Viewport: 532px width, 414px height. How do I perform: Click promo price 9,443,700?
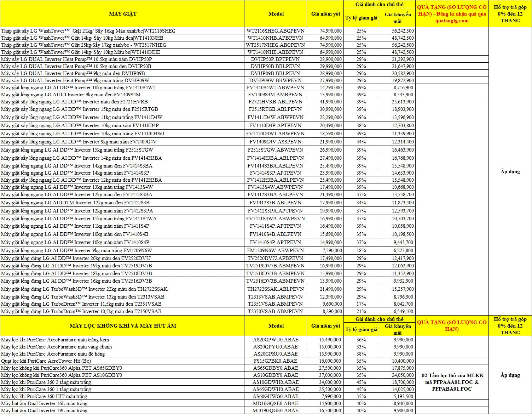[x=397, y=242]
